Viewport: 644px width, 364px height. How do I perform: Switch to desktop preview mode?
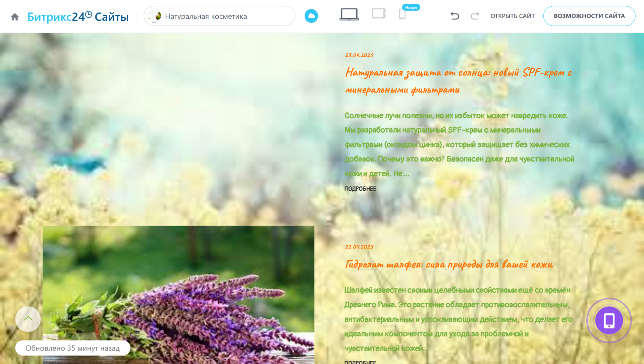click(x=349, y=15)
